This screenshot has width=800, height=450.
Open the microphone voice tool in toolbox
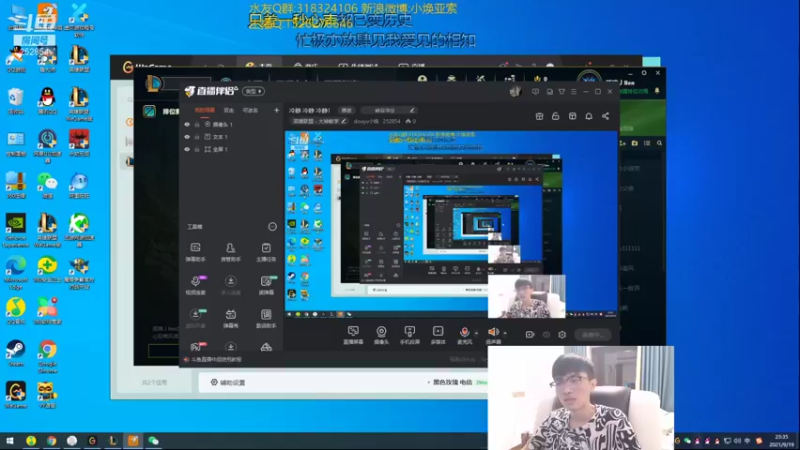point(195,285)
